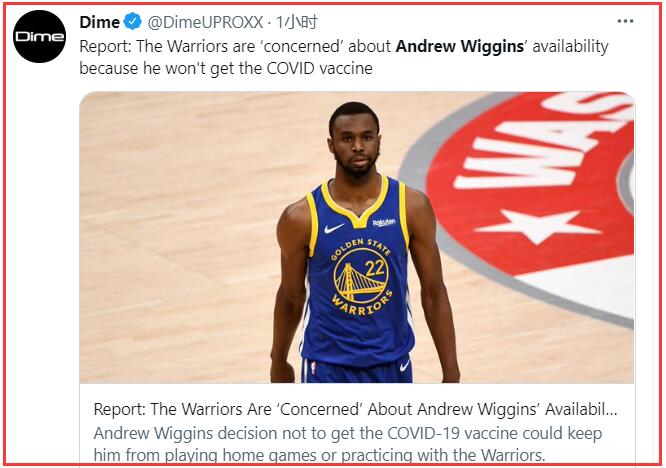Screen dimensions: 666x468
Task: Open the three-dot more options menu
Action: 625,21
